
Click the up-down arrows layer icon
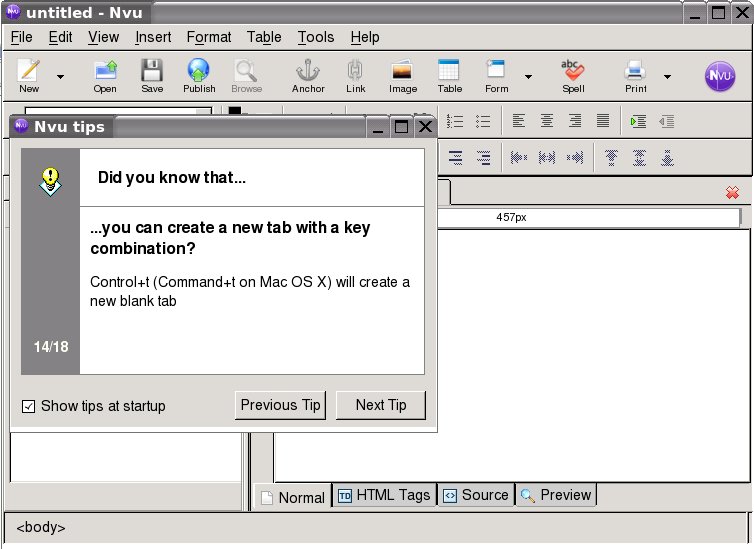(639, 158)
